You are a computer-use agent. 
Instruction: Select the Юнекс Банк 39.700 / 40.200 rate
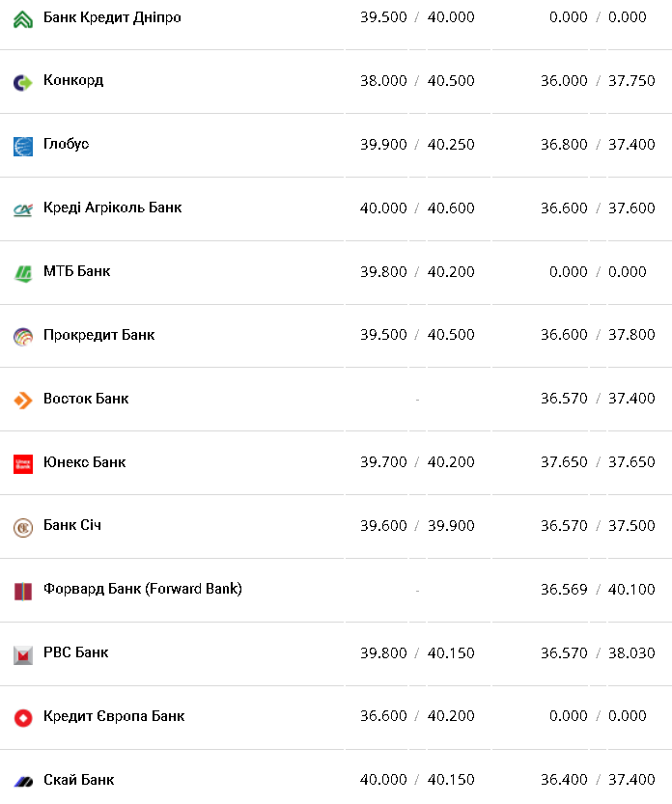[x=417, y=462]
